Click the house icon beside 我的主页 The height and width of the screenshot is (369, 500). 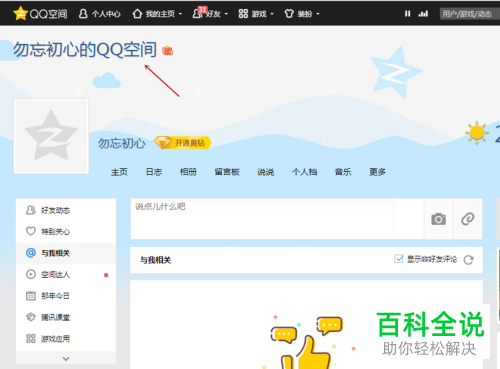click(x=137, y=14)
